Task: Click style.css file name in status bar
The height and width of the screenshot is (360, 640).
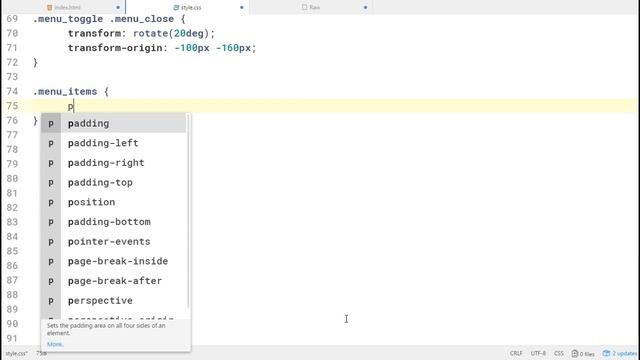Action: point(16,353)
